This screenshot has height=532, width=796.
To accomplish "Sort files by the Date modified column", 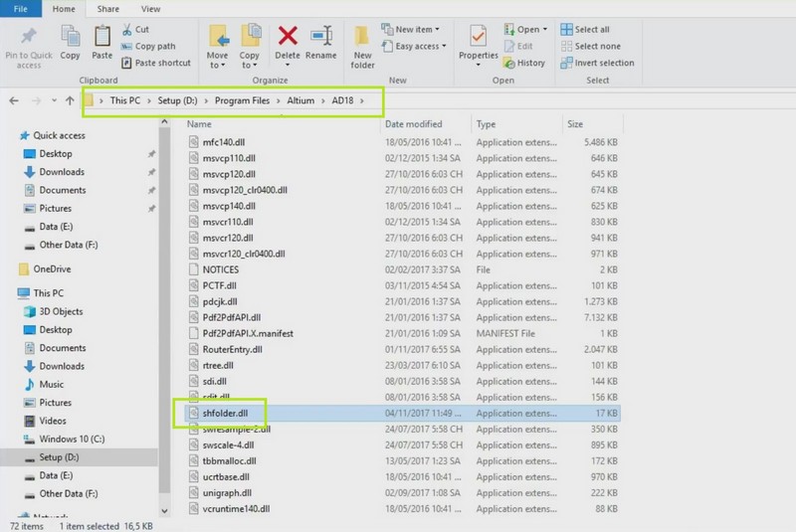I will (x=413, y=124).
